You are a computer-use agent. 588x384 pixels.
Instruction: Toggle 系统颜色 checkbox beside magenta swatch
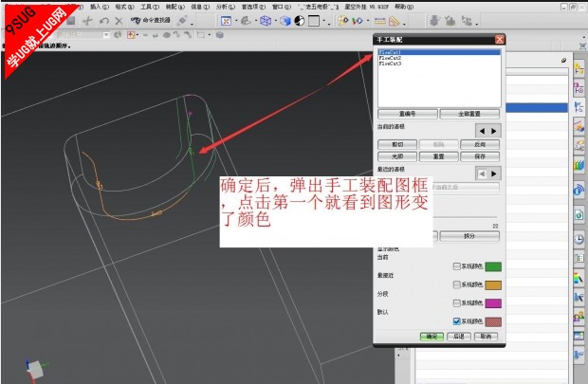[x=456, y=303]
